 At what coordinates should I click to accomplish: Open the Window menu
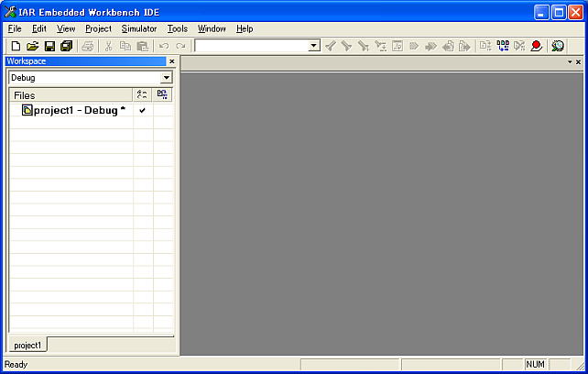click(212, 28)
